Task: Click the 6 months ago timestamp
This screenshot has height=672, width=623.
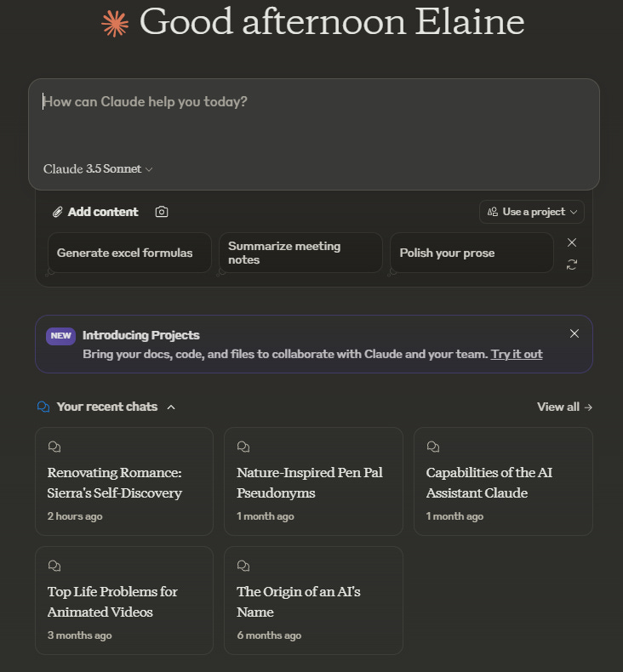Action: click(269, 635)
